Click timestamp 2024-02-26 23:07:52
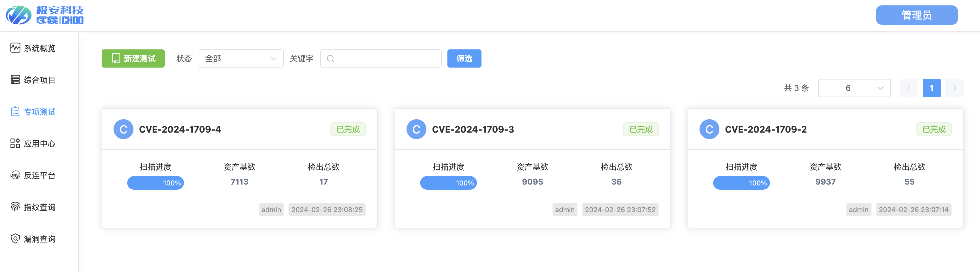The width and height of the screenshot is (980, 272). click(x=620, y=210)
